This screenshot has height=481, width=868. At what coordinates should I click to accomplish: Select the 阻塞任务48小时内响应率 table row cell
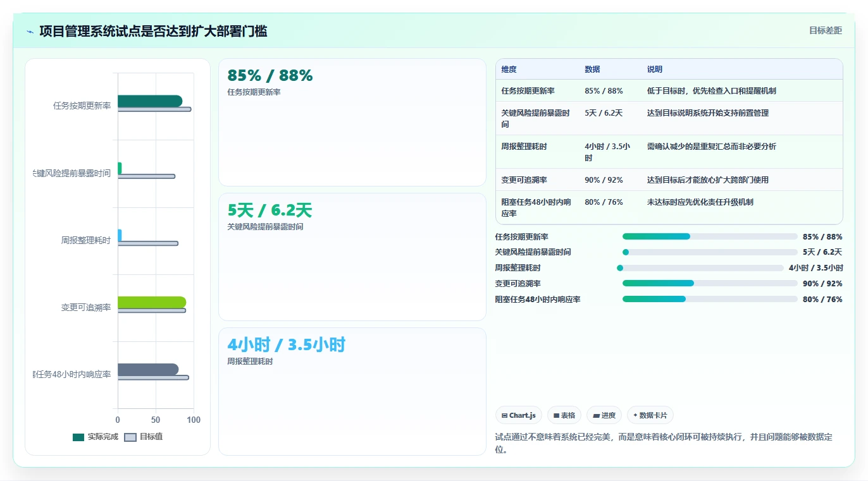(537, 207)
